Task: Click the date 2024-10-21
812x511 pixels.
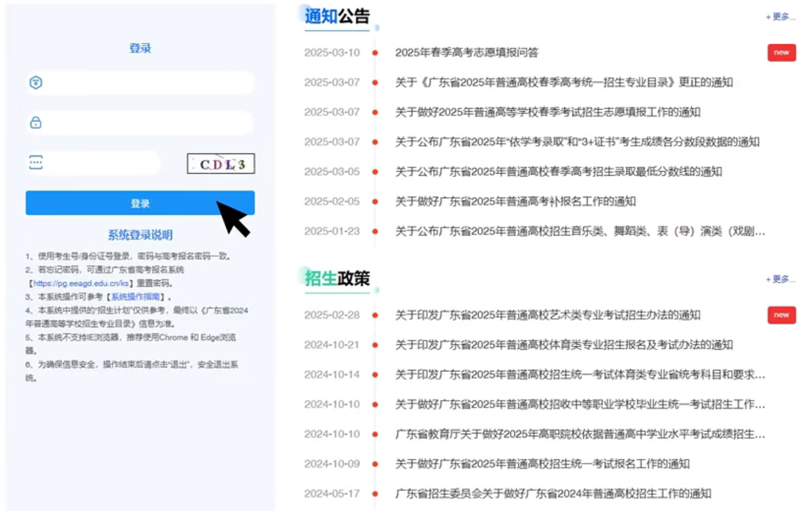Action: 332,345
